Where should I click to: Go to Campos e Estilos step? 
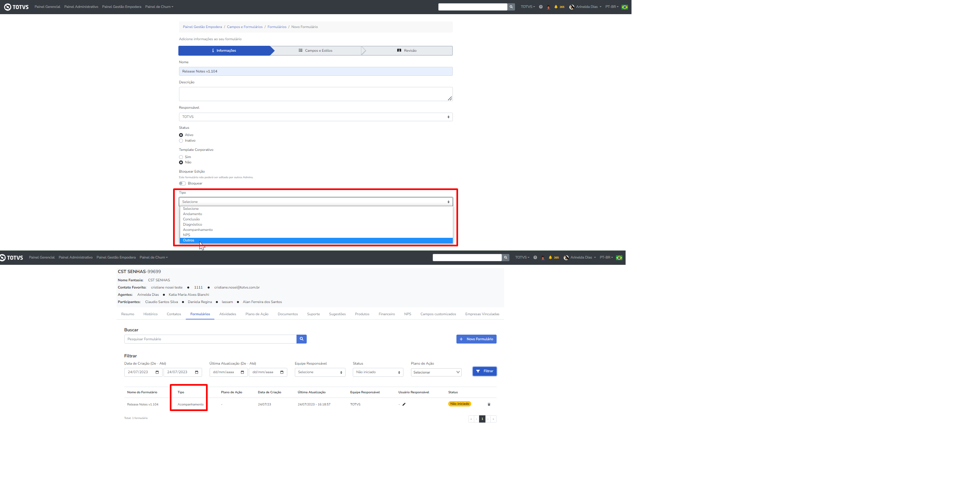(316, 51)
